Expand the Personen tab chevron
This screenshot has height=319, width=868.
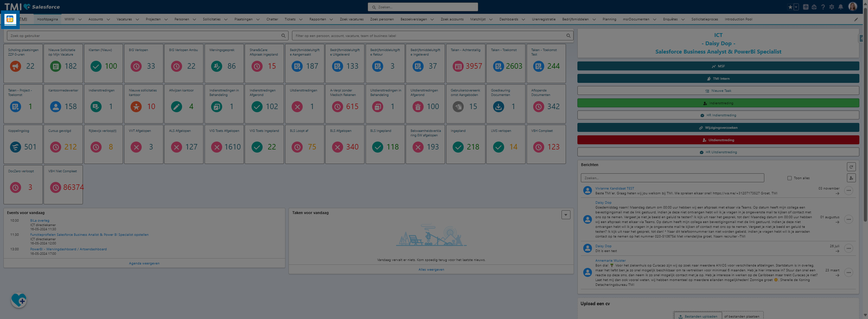pos(194,19)
